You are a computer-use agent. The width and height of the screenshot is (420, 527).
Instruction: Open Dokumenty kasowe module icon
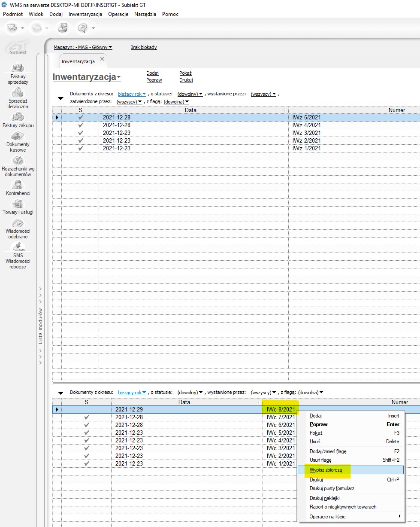tap(18, 136)
